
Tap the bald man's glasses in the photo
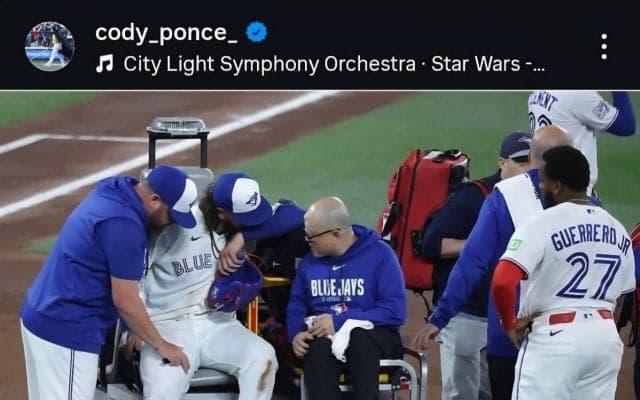[x=321, y=233]
